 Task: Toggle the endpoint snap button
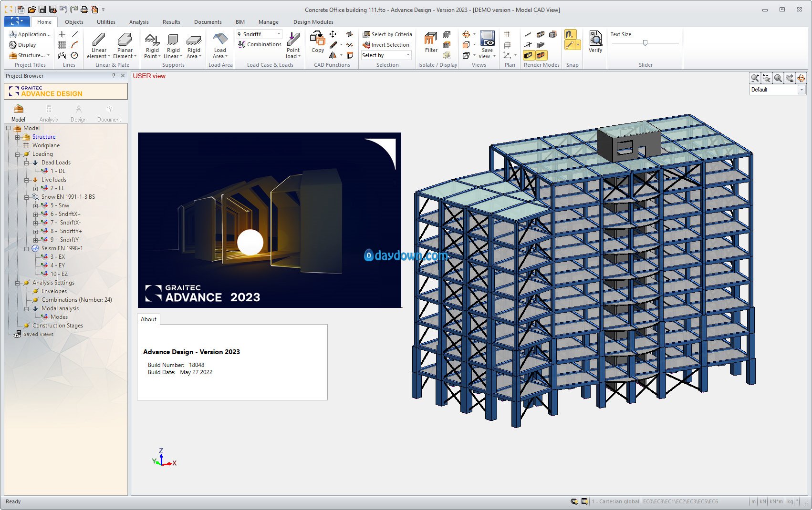[570, 45]
